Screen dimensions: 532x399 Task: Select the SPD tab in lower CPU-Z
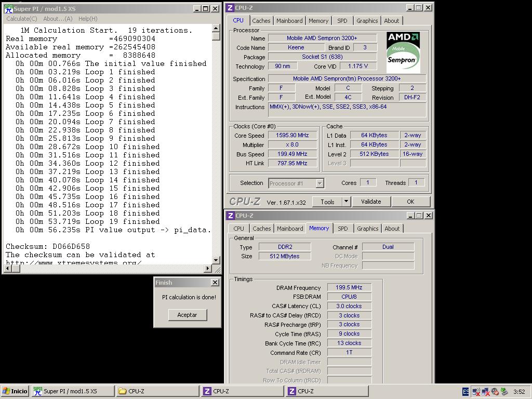click(343, 229)
